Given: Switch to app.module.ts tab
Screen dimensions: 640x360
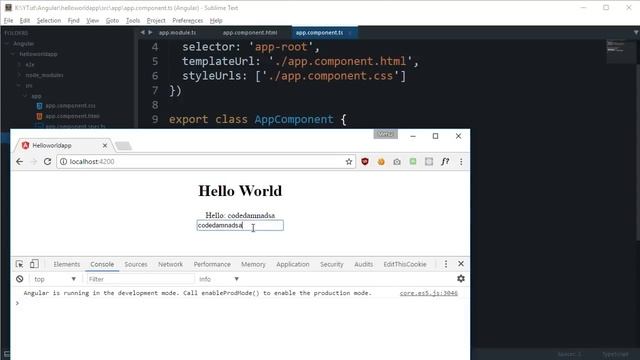Looking at the screenshot, I should (x=178, y=33).
